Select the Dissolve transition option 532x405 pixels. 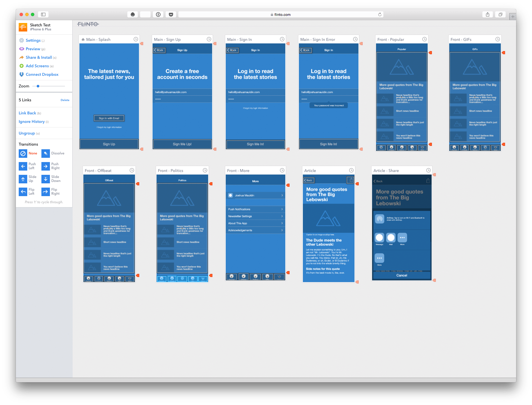[45, 153]
